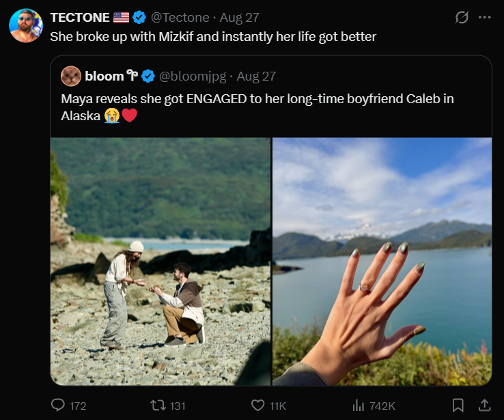Click Tectone's blue verified badge
This screenshot has height=420, width=504.
tap(139, 17)
